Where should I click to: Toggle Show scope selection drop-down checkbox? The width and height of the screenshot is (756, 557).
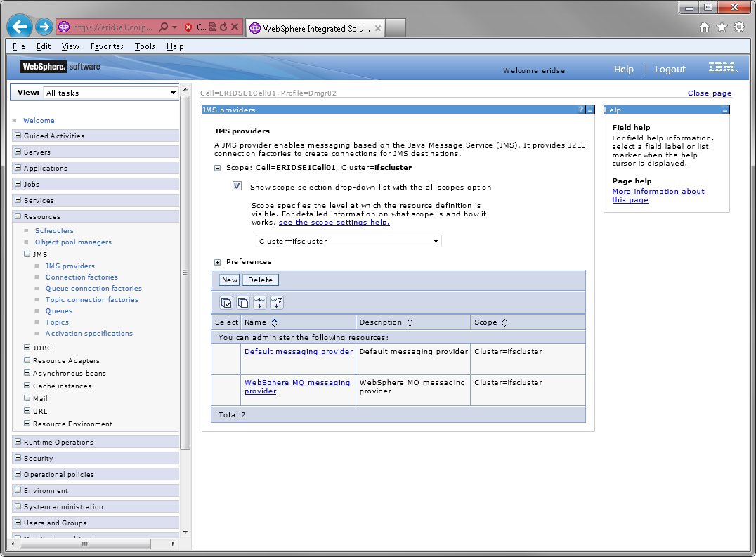coord(237,186)
